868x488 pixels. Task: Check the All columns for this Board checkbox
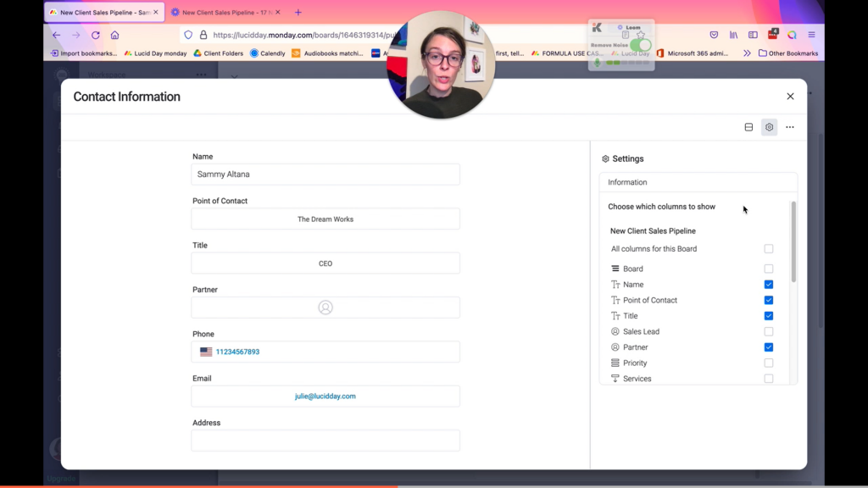(x=768, y=249)
